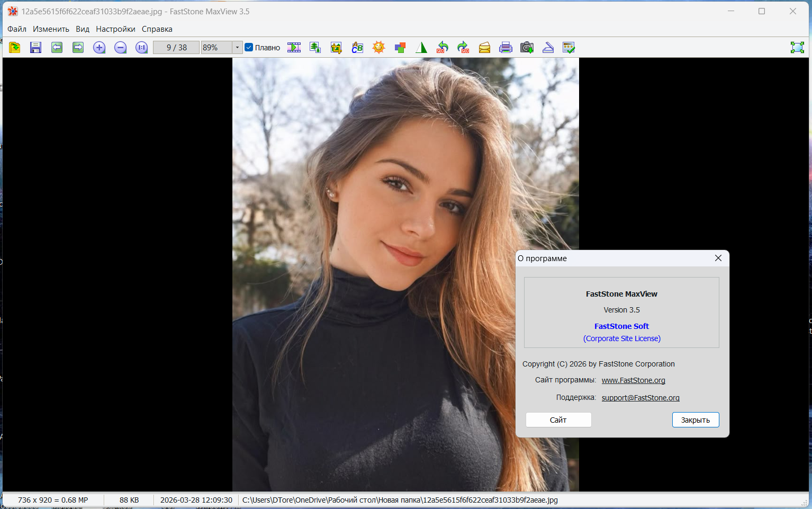Start slideshow using filmstrip icon
The image size is (812, 509).
[x=294, y=48]
